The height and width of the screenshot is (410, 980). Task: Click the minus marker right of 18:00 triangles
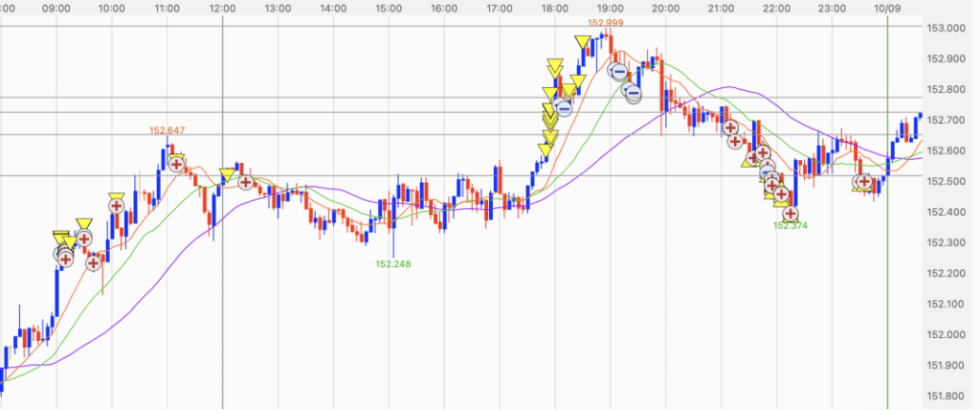click(x=564, y=108)
